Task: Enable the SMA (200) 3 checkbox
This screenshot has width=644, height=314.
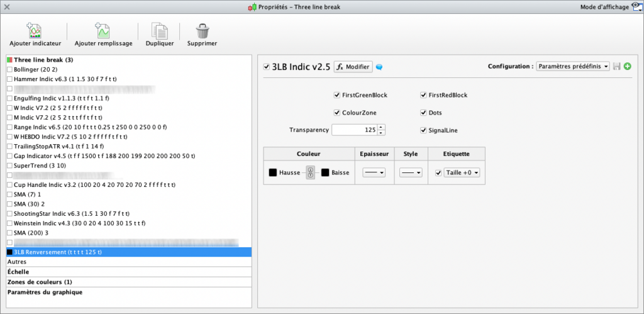Action: [x=10, y=233]
